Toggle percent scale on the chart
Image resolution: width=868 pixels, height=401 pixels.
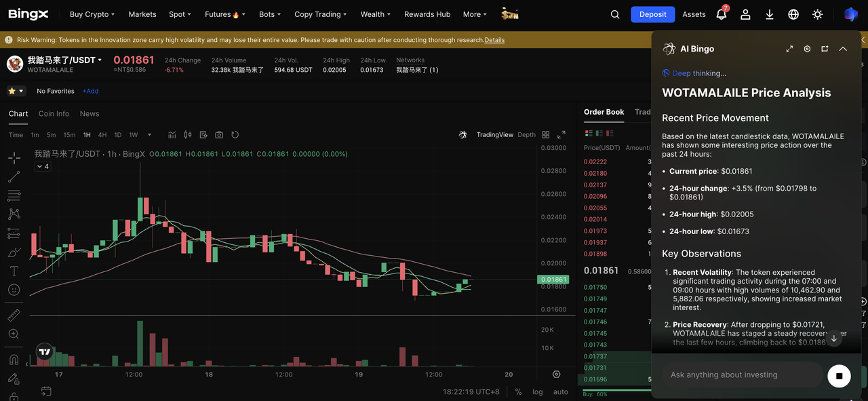(519, 392)
